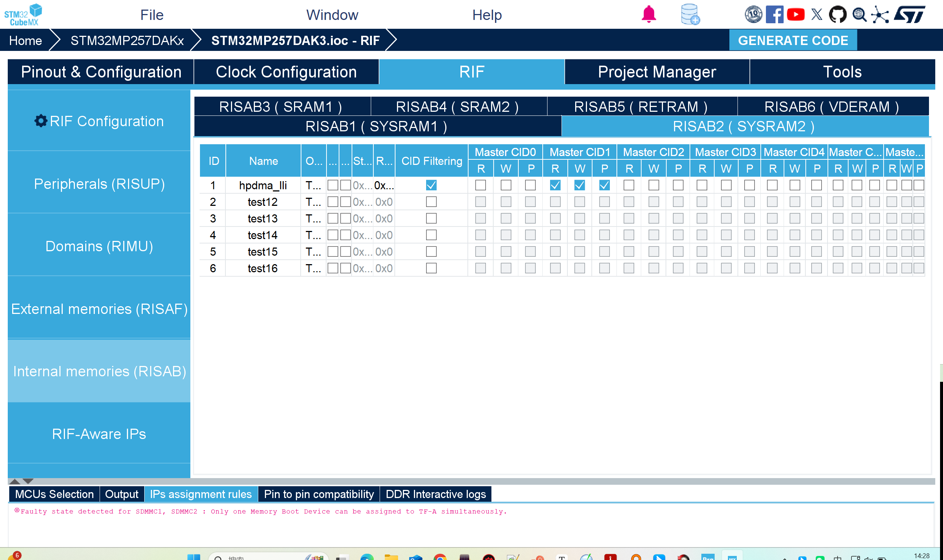Click the 10 years anniversary badge icon
Image resolution: width=943 pixels, height=560 pixels.
point(753,14)
